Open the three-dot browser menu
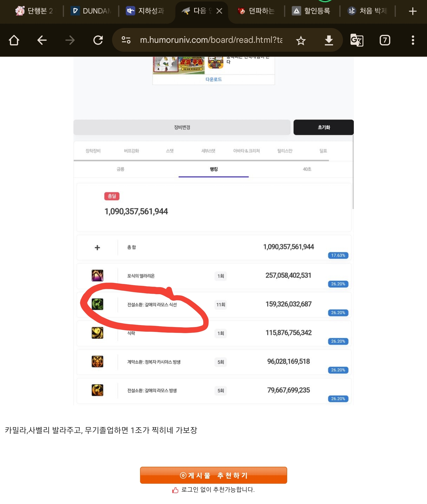 coord(413,40)
